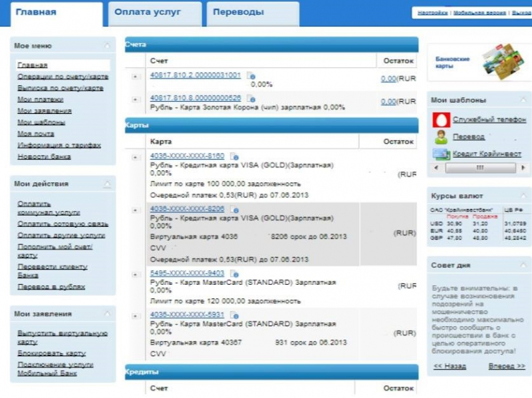
Task: Open Служебный телефон template link
Action: pos(489,120)
